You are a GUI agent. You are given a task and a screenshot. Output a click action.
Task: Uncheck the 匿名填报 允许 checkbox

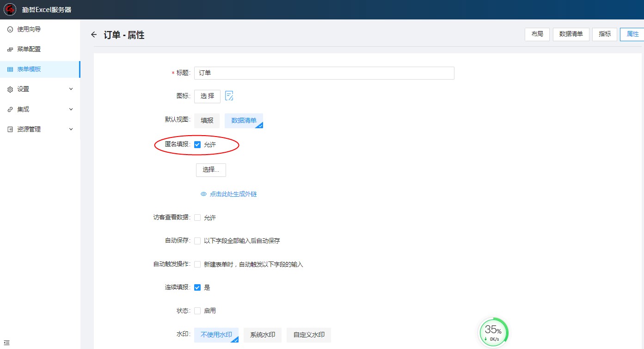point(197,145)
